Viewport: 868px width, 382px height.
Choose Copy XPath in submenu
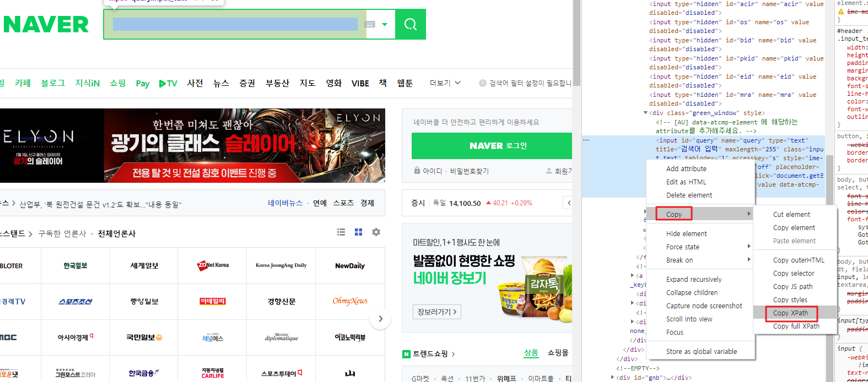[x=791, y=313]
